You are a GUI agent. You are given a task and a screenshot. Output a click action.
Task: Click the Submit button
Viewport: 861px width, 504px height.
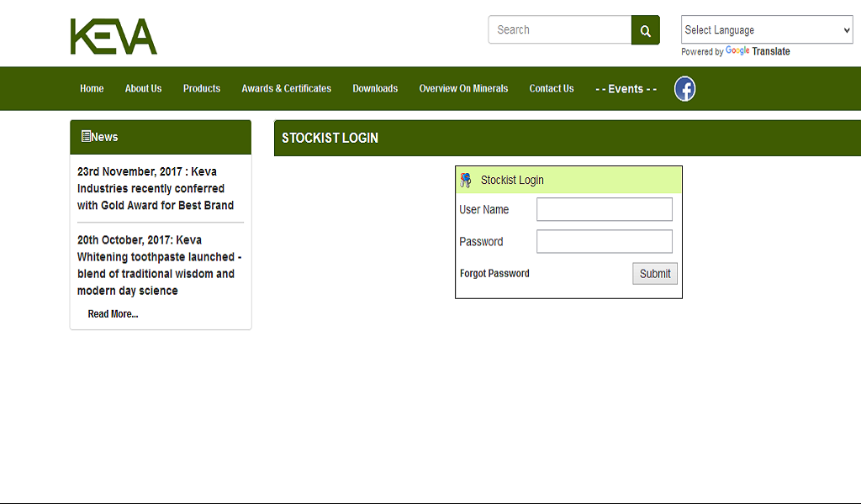[654, 274]
